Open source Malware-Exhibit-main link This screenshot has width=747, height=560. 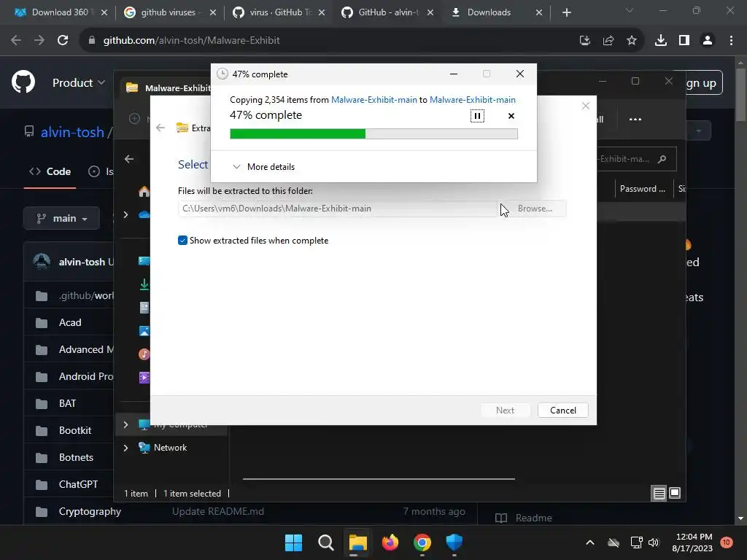tap(374, 99)
